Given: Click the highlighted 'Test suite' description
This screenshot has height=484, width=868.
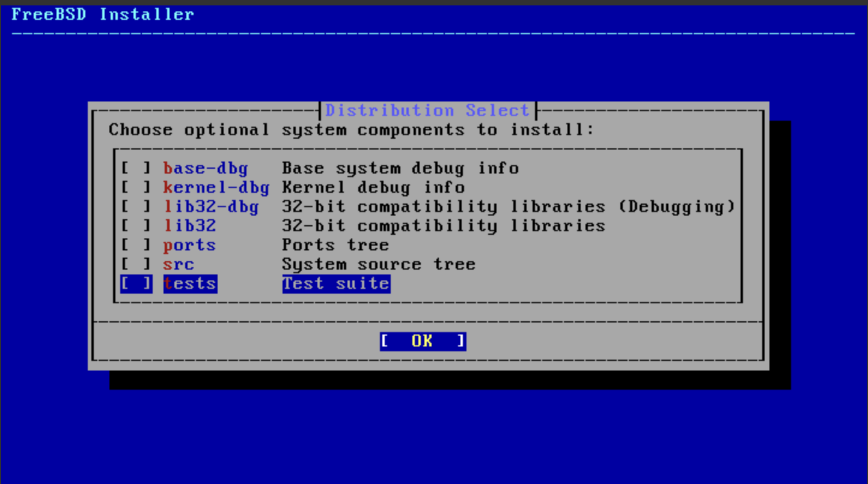Looking at the screenshot, I should 336,283.
